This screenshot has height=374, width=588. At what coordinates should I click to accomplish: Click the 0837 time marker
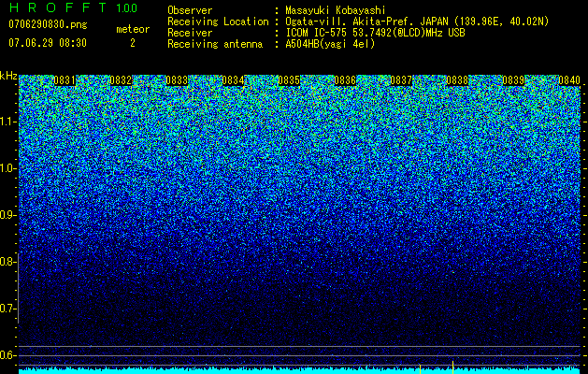pos(401,80)
